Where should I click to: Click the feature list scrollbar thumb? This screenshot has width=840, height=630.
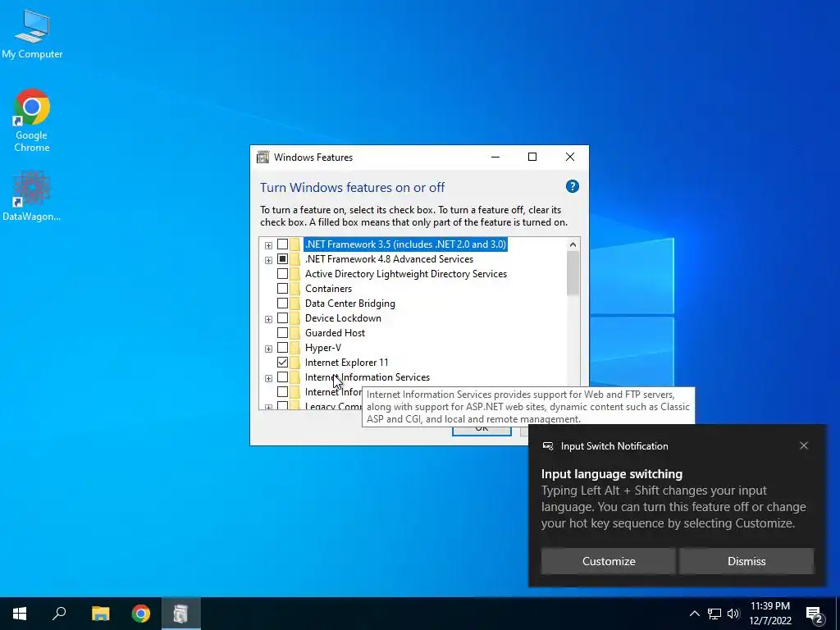point(573,272)
